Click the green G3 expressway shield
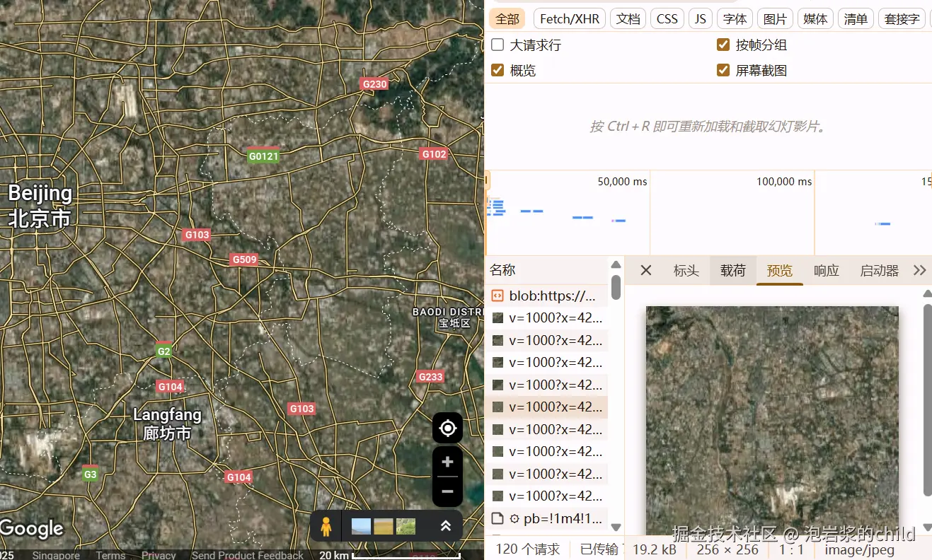The height and width of the screenshot is (560, 932). coord(90,474)
